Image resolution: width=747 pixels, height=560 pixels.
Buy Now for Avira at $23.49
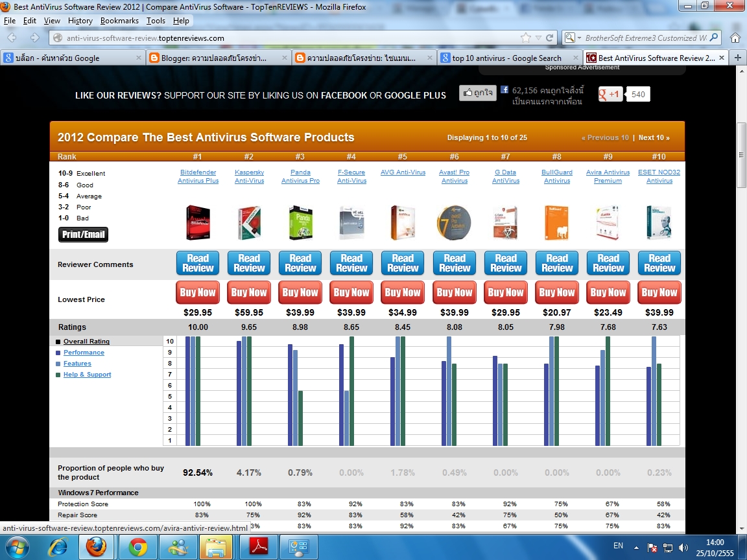pos(608,292)
